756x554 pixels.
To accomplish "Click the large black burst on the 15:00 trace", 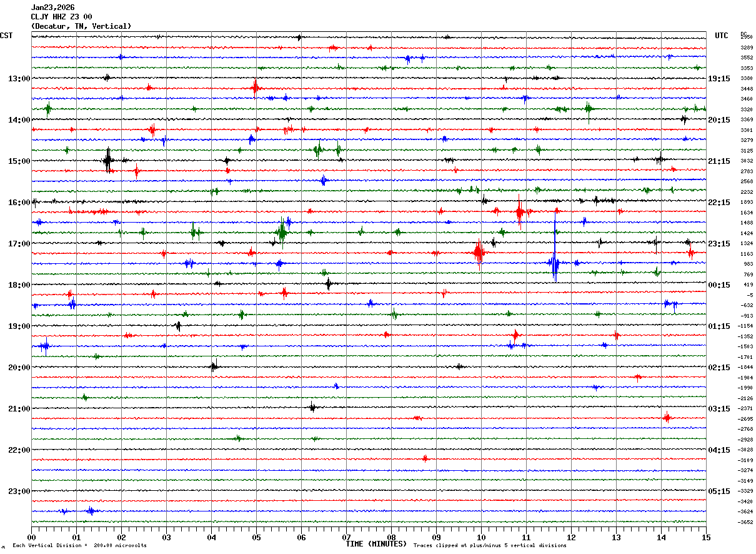I will [108, 160].
